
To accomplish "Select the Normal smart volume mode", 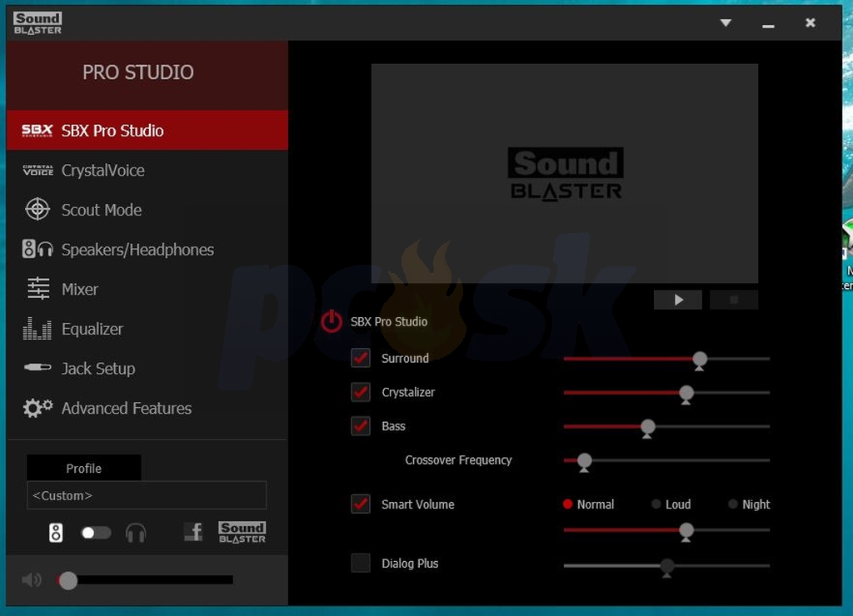I will coord(588,504).
